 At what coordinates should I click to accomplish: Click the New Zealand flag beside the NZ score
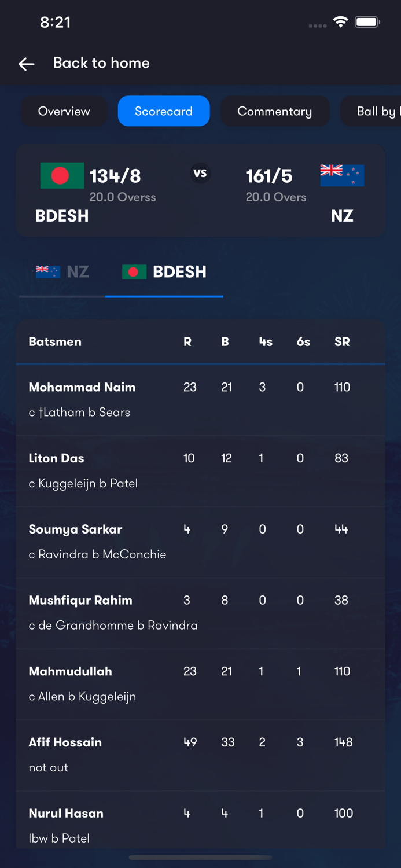point(341,175)
